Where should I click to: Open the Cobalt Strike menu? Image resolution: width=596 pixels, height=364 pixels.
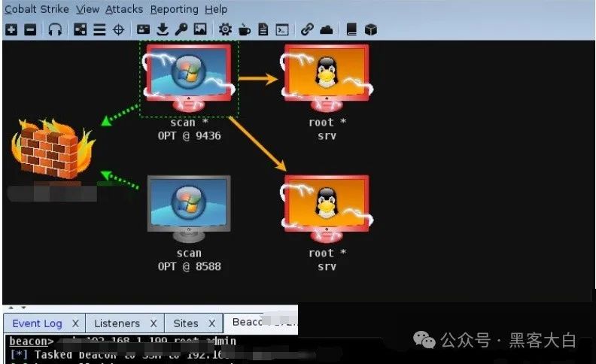pos(37,9)
